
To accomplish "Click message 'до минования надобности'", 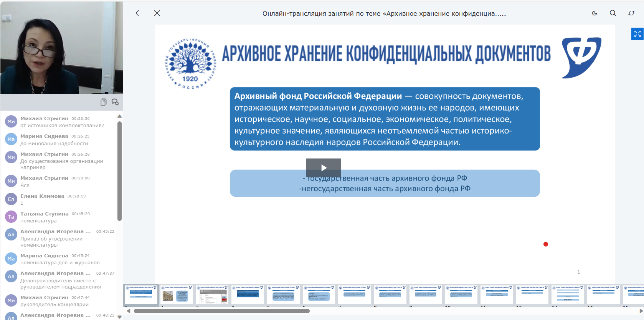I will point(54,144).
